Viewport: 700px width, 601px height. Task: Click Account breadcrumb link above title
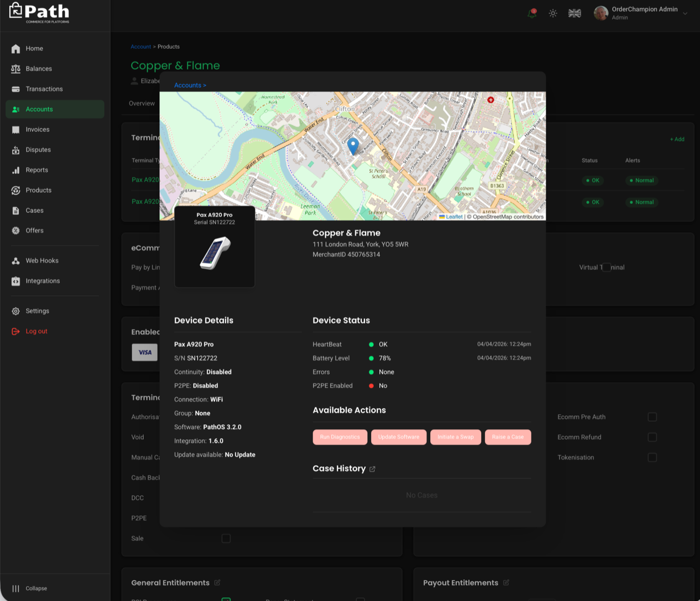(x=141, y=47)
